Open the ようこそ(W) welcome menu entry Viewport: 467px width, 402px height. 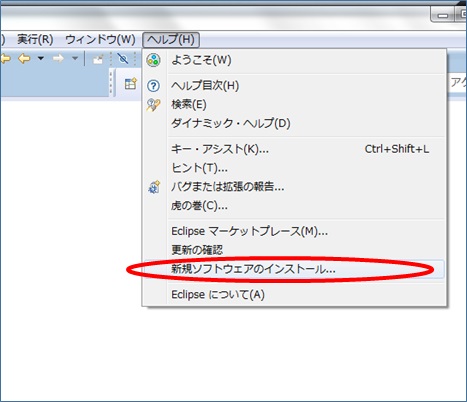pos(295,60)
